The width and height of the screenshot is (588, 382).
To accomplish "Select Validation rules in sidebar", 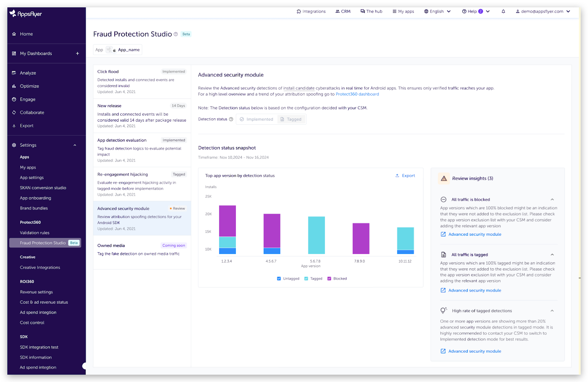I will click(35, 233).
